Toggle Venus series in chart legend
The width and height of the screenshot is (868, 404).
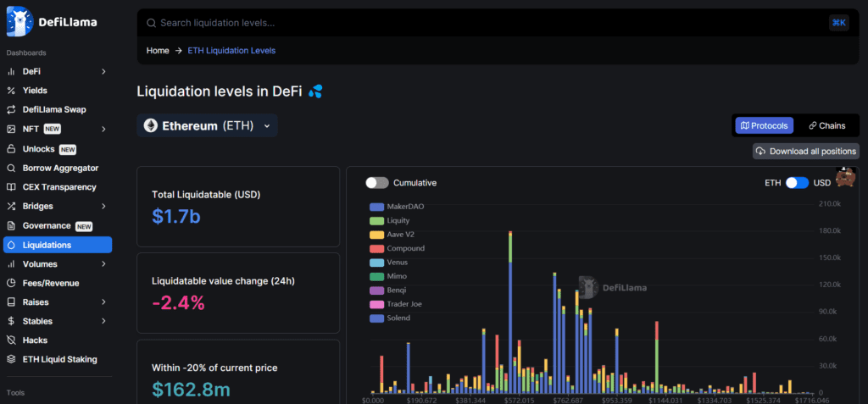[389, 263]
